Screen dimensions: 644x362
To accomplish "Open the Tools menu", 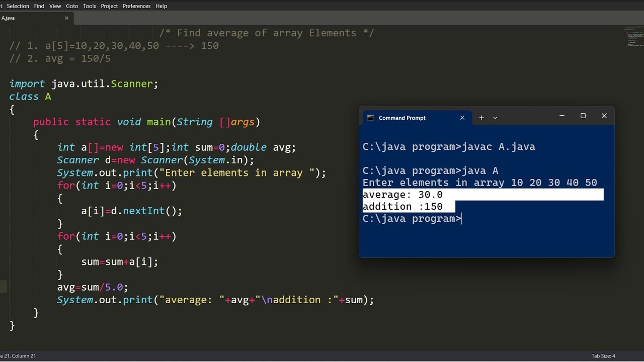I will [90, 6].
